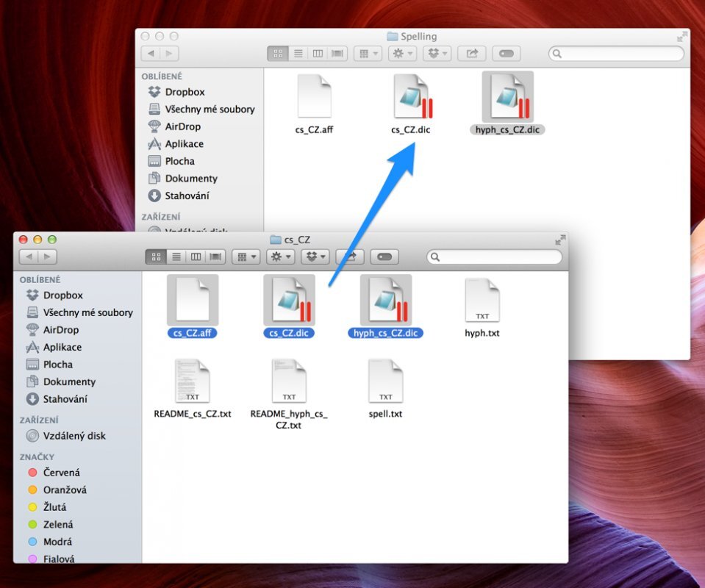Image resolution: width=705 pixels, height=588 pixels.
Task: Switch cs_CZ window to column view
Action: [x=196, y=257]
